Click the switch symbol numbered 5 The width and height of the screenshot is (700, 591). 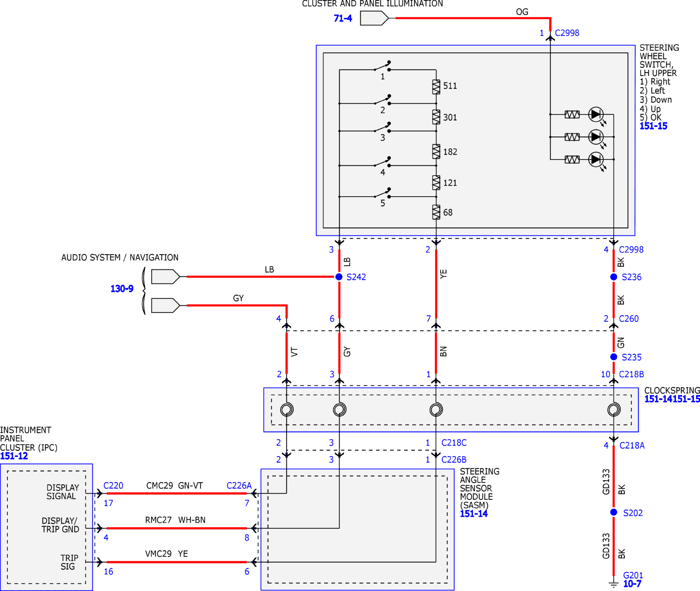coord(382,193)
